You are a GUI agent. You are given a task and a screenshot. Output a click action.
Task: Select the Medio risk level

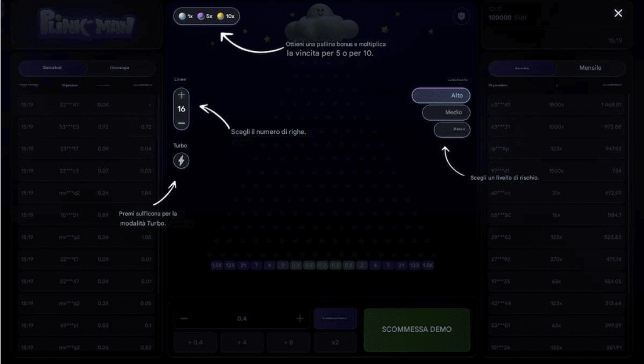[446, 113]
